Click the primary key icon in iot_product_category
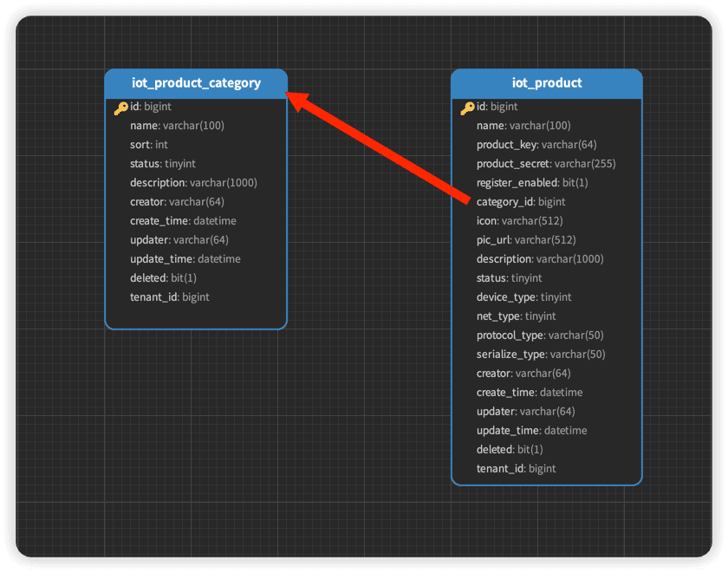This screenshot has height=573, width=728. [120, 107]
